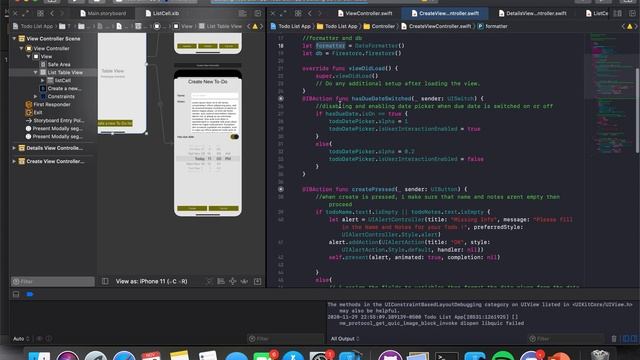Expand the Constraints outline item
The image size is (640, 360).
[x=36, y=96]
